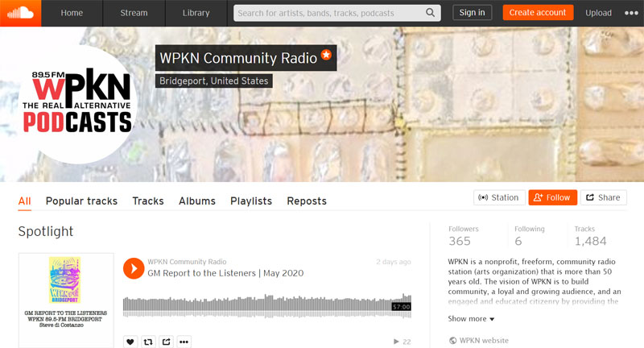Open the WPKN website link
This screenshot has height=348, width=644.
pyautogui.click(x=484, y=340)
